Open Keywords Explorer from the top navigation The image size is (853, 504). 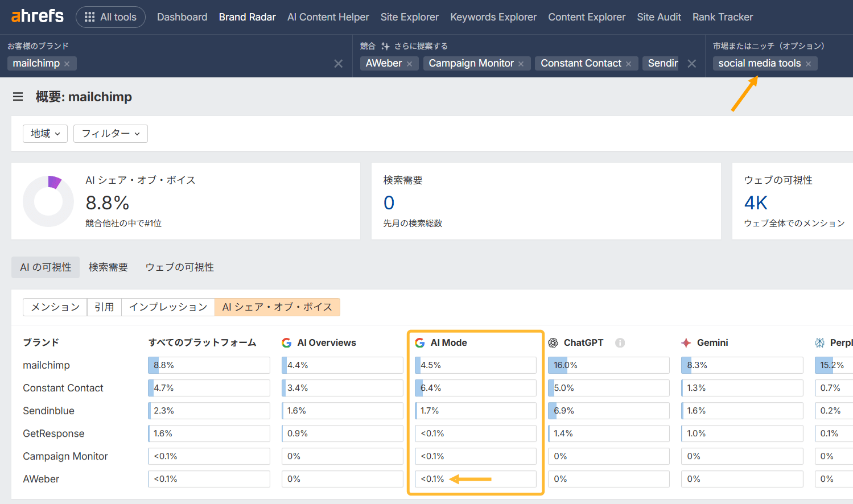(x=493, y=17)
